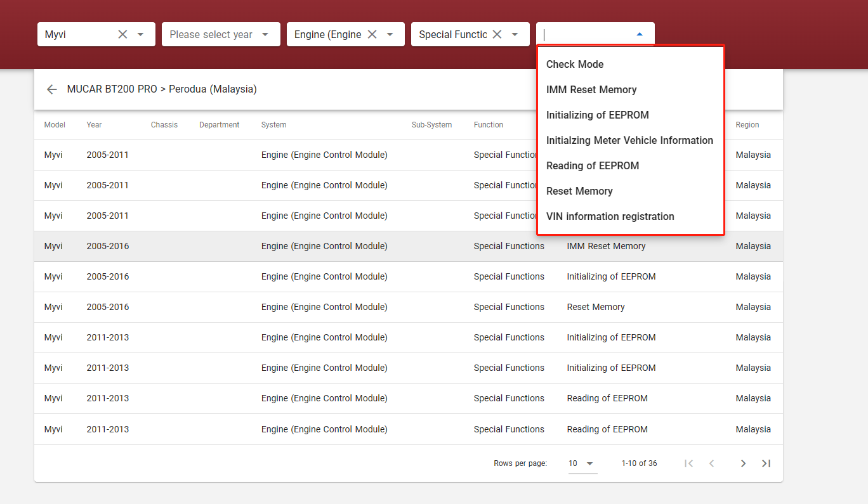
Task: Click the Sub-System column header
Action: click(431, 125)
